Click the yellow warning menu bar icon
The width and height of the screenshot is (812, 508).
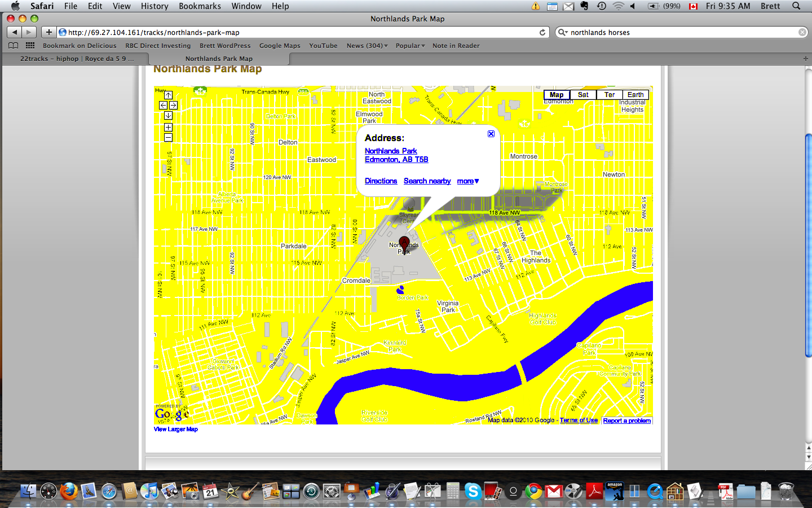pyautogui.click(x=535, y=6)
